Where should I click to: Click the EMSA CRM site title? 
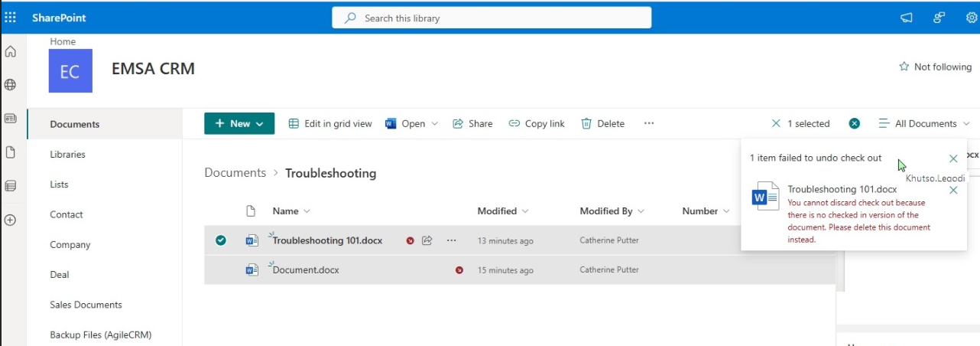pos(153,69)
